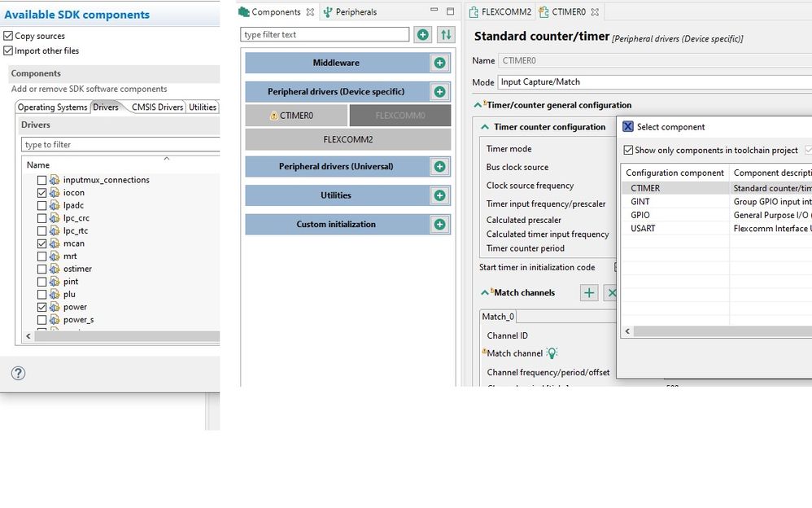
Task: Click the ostimer driver component icon
Action: [55, 269]
